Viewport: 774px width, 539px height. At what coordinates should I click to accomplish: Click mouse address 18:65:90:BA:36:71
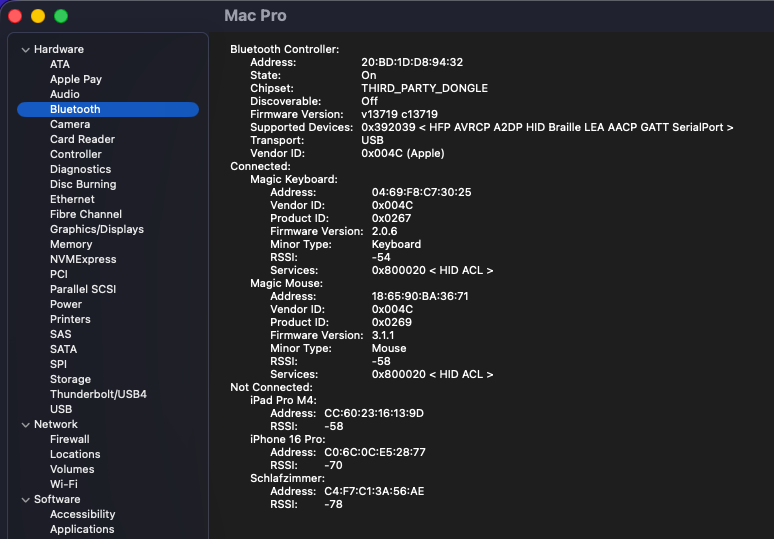(x=420, y=297)
